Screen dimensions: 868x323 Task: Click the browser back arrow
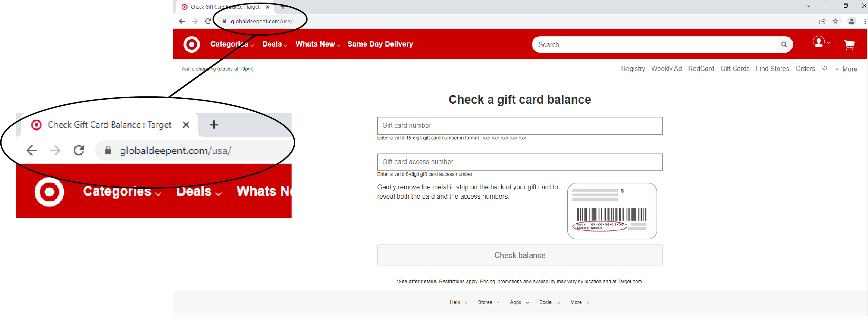(x=182, y=21)
